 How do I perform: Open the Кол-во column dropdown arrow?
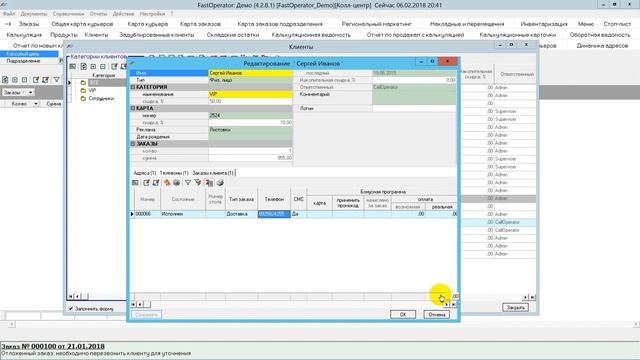tap(36, 104)
